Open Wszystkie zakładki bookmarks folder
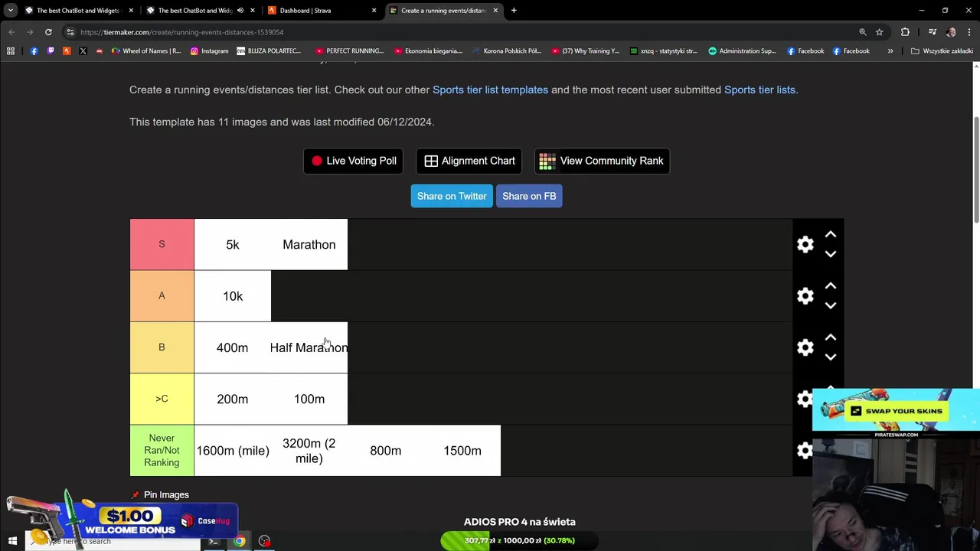This screenshot has width=980, height=551. [942, 51]
